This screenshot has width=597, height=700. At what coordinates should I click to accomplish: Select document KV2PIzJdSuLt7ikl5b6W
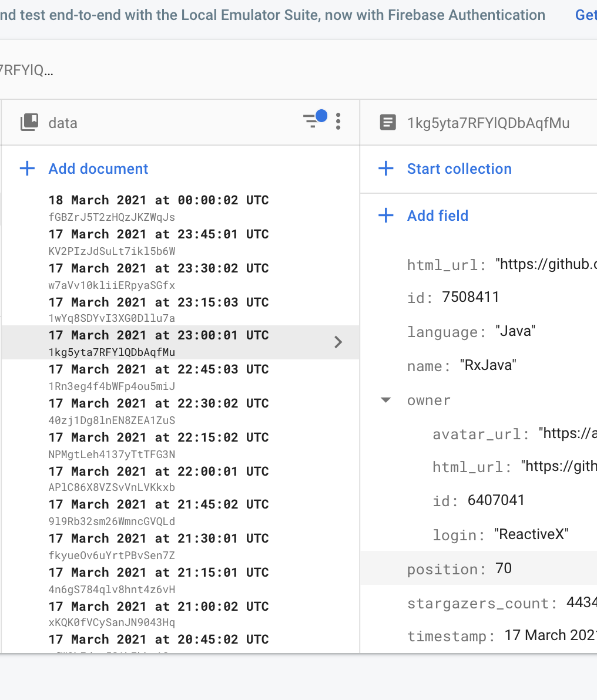click(x=112, y=251)
